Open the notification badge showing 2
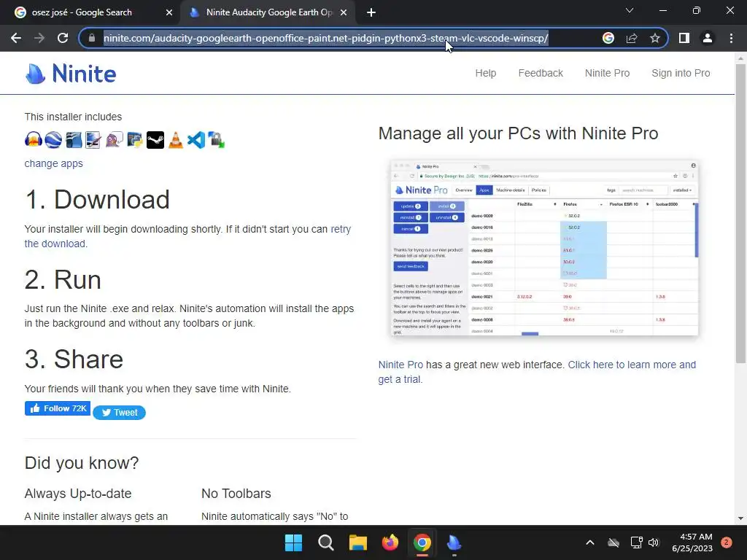The image size is (747, 560). (727, 542)
